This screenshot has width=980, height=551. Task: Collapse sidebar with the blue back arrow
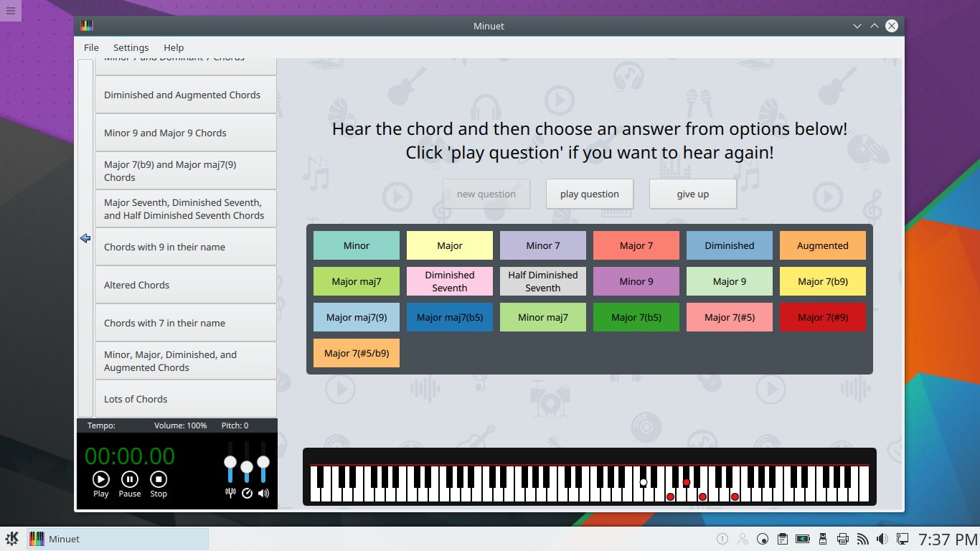point(85,238)
